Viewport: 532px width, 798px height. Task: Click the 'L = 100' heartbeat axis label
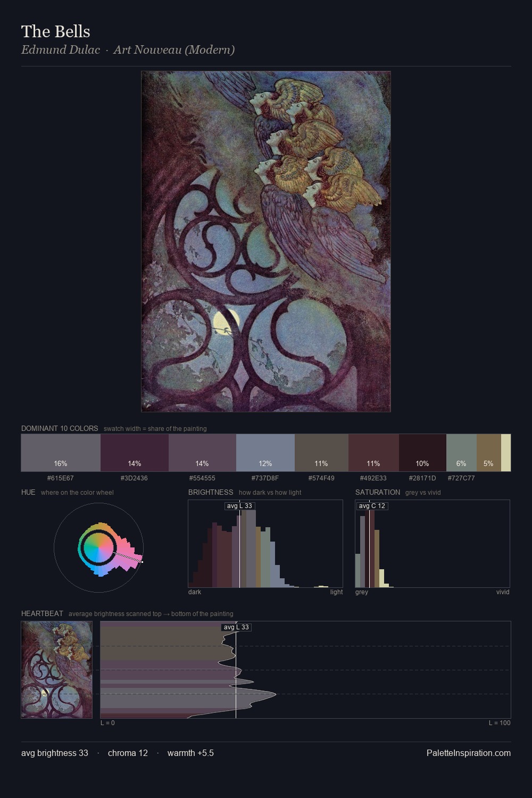click(500, 723)
